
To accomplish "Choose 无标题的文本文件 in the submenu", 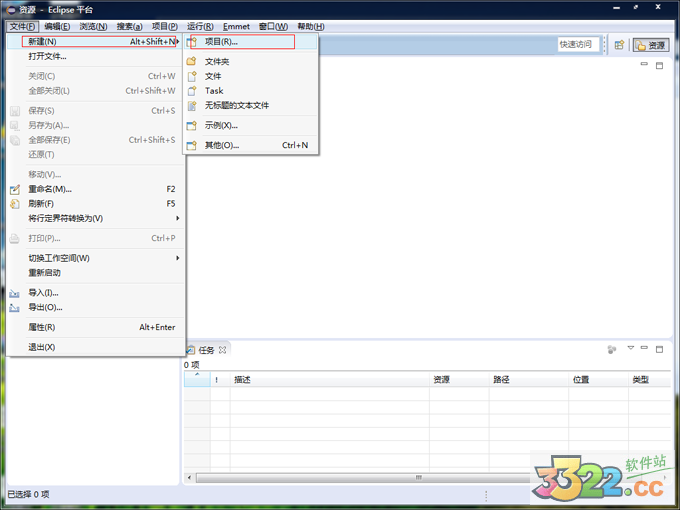I will [x=251, y=105].
